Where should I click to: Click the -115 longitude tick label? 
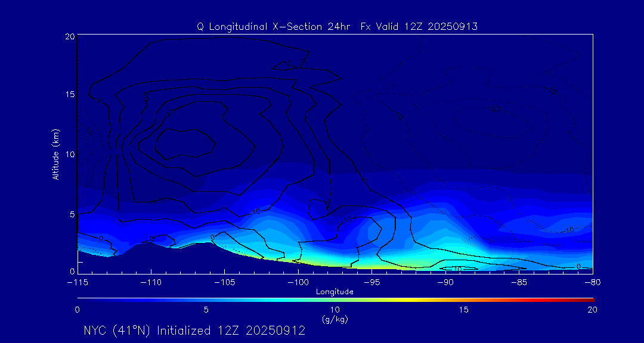pyautogui.click(x=78, y=282)
